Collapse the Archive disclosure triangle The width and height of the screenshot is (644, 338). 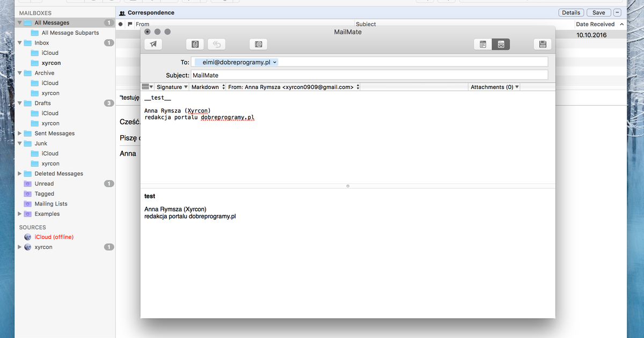click(x=20, y=73)
